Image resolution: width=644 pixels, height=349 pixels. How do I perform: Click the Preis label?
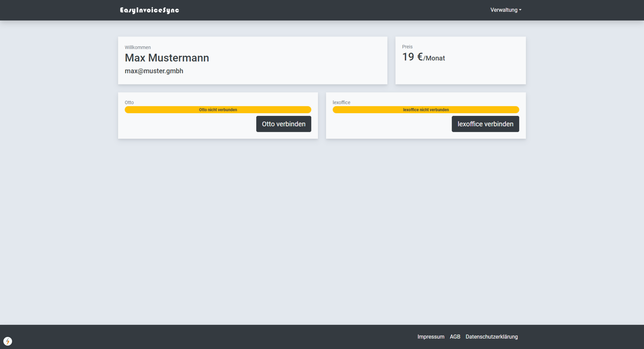pos(407,47)
